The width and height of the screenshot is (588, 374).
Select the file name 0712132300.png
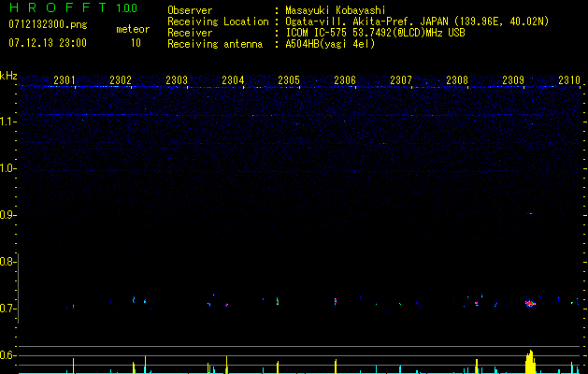(48, 24)
